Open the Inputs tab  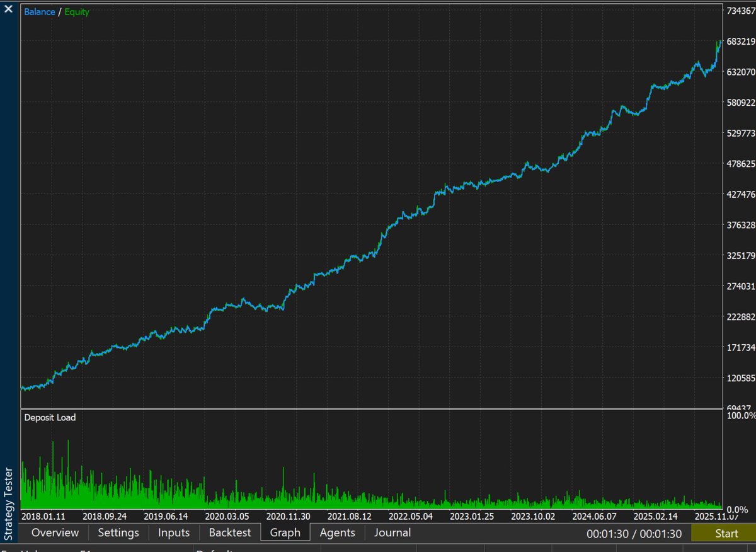(x=174, y=532)
